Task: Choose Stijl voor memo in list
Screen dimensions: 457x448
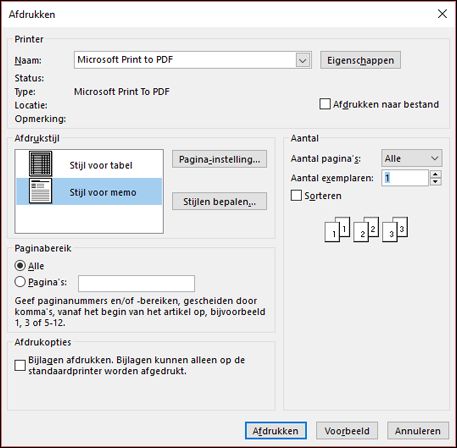Action: coord(89,191)
